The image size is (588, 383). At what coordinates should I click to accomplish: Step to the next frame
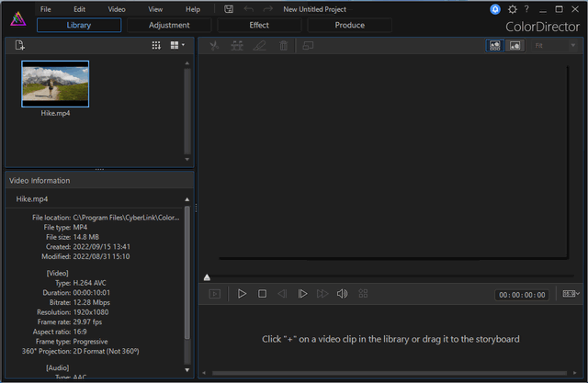(302, 294)
